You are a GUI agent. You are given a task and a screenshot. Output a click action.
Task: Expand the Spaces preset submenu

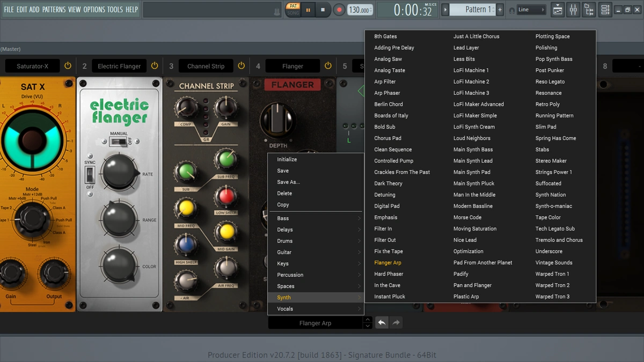[x=316, y=286]
